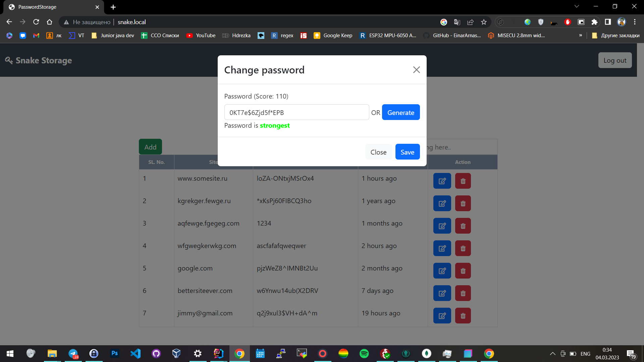This screenshot has height=362, width=644.
Task: Edit the bettersiteever.com entry
Action: click(442, 293)
